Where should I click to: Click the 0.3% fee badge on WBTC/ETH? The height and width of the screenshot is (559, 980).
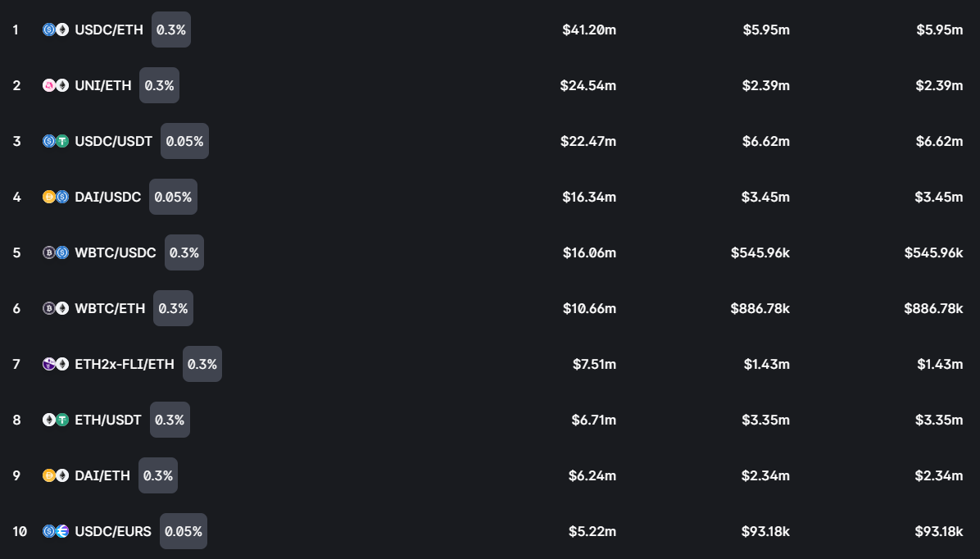coord(173,308)
